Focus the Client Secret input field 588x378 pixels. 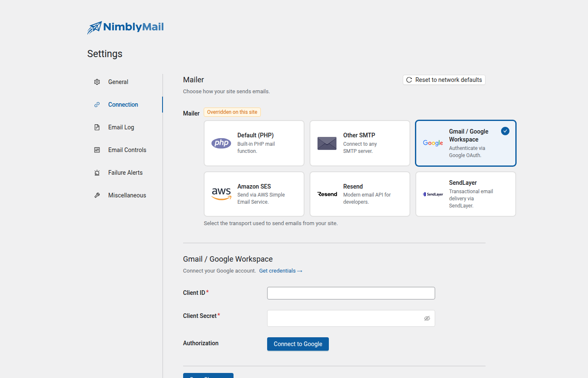point(351,318)
